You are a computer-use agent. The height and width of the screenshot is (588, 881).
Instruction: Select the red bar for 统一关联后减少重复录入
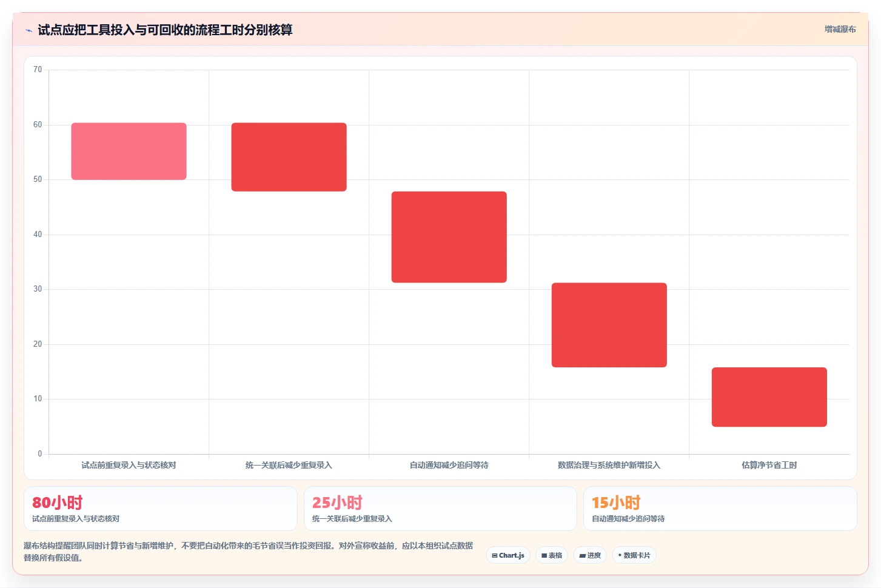(289, 157)
